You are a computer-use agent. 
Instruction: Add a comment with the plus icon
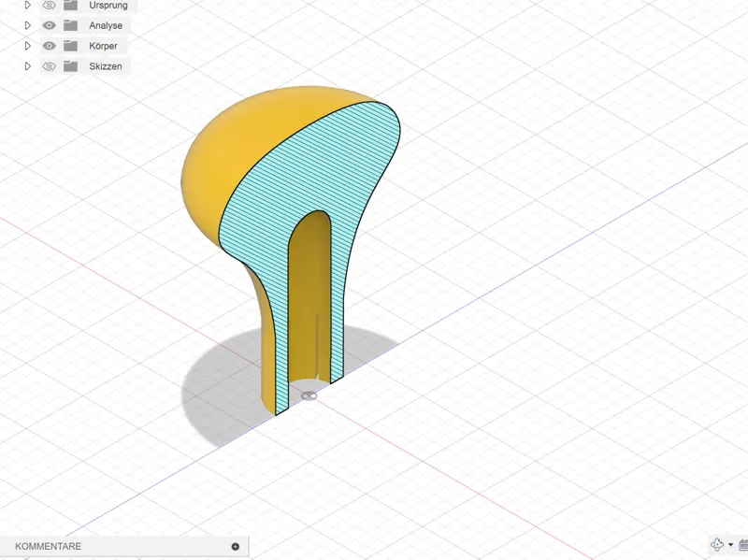pyautogui.click(x=236, y=547)
